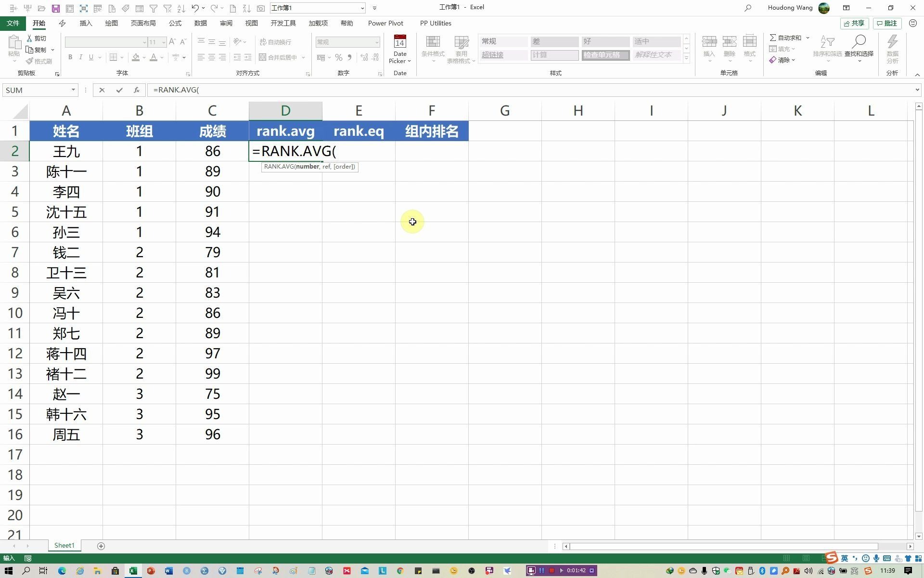
Task: Click the Sheet1 tab at bottom
Action: [x=64, y=545]
